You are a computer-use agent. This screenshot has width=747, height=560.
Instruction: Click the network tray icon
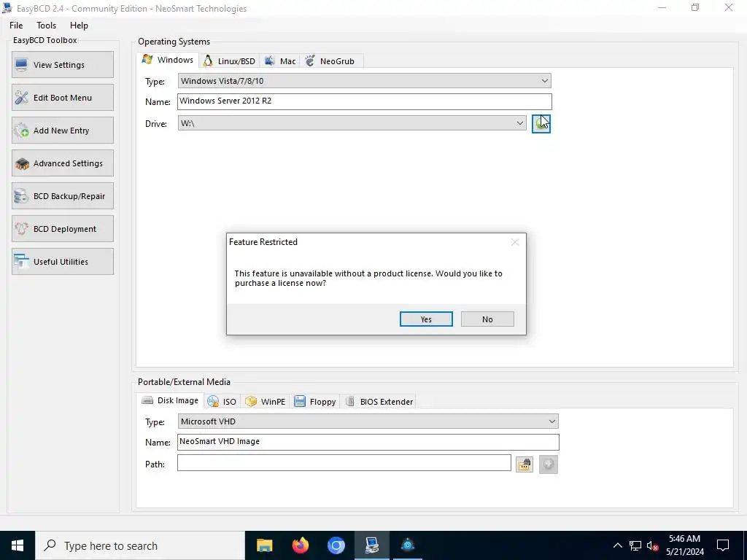pos(635,545)
